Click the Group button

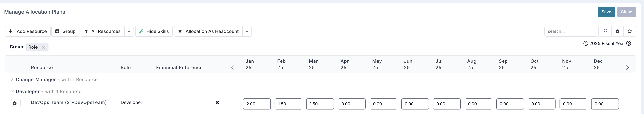click(x=65, y=31)
